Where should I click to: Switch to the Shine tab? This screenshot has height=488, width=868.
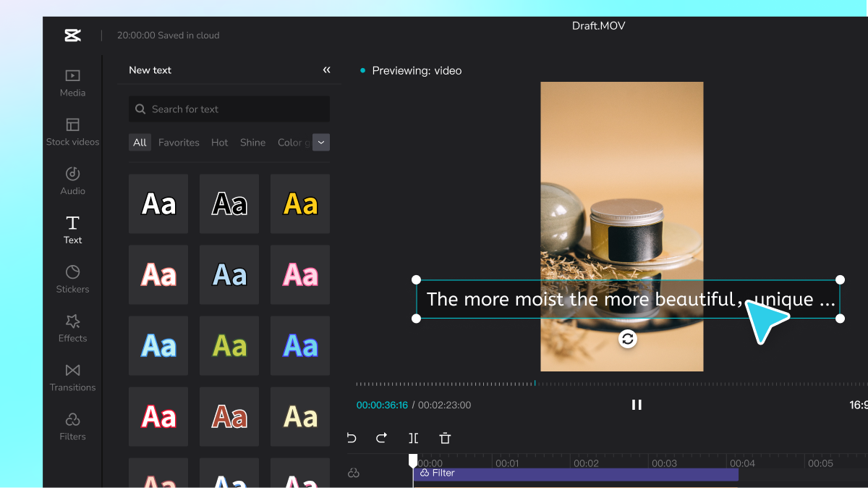252,143
